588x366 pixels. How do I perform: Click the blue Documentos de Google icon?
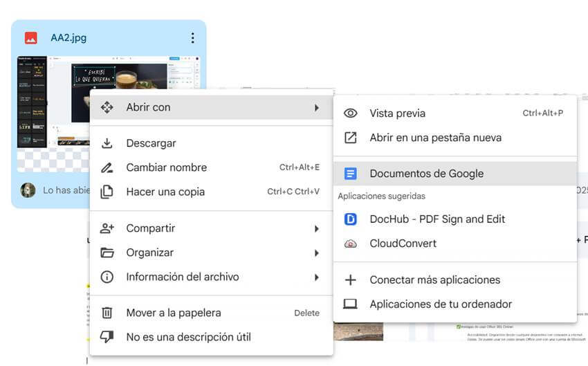350,174
